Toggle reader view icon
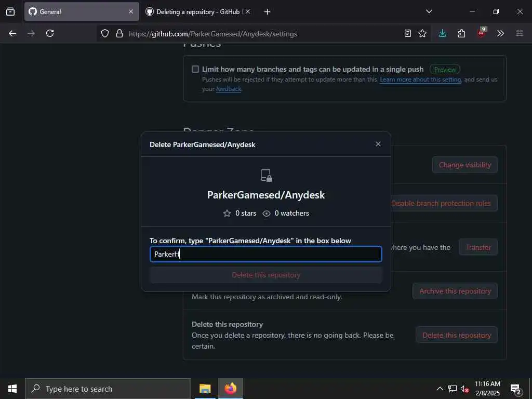This screenshot has width=532, height=399. tap(408, 33)
